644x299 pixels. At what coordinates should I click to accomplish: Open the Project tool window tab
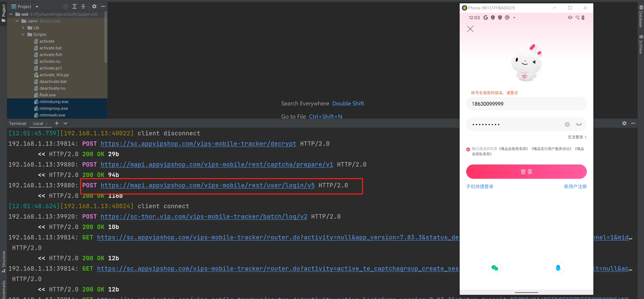(4, 13)
